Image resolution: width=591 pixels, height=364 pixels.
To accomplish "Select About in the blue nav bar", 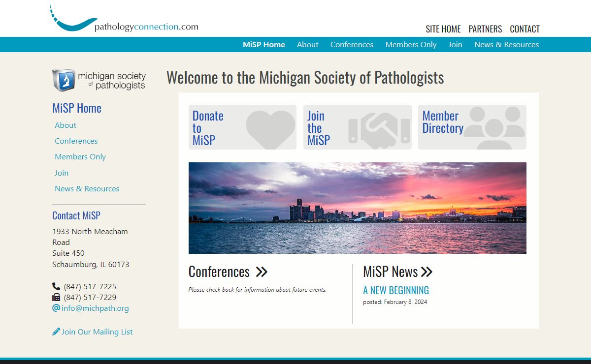I will (308, 44).
